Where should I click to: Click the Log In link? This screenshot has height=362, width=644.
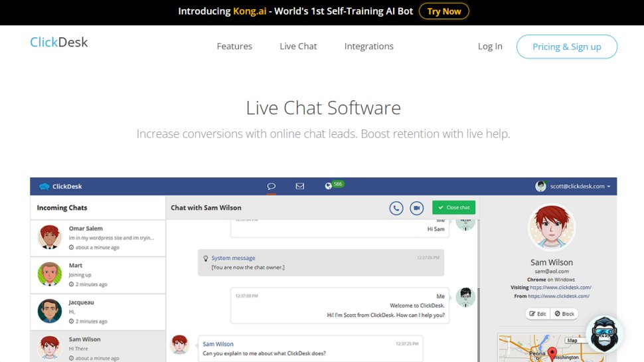click(490, 46)
